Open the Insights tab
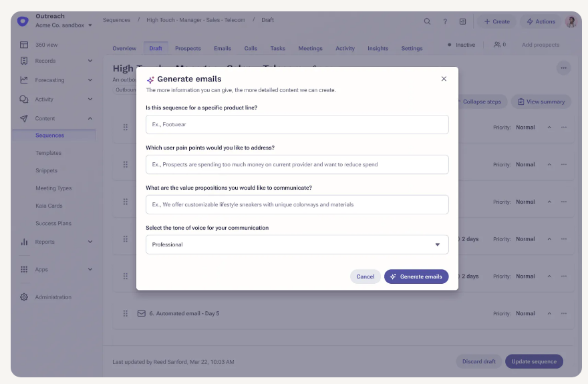This screenshot has width=588, height=384. pos(378,48)
